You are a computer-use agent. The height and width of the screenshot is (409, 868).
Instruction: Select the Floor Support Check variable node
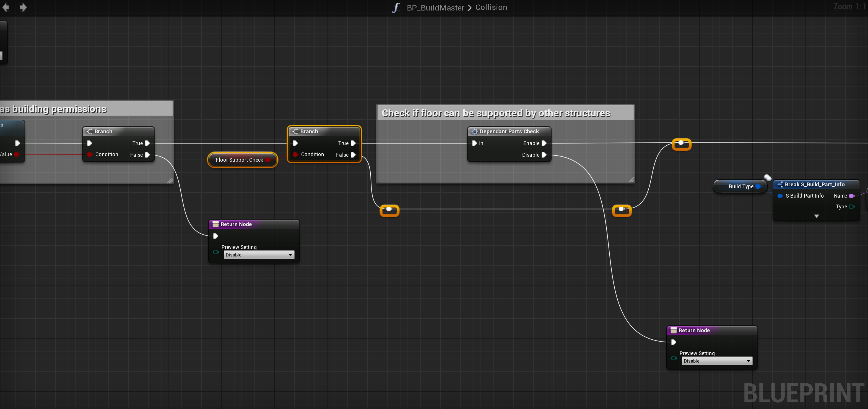(x=239, y=160)
